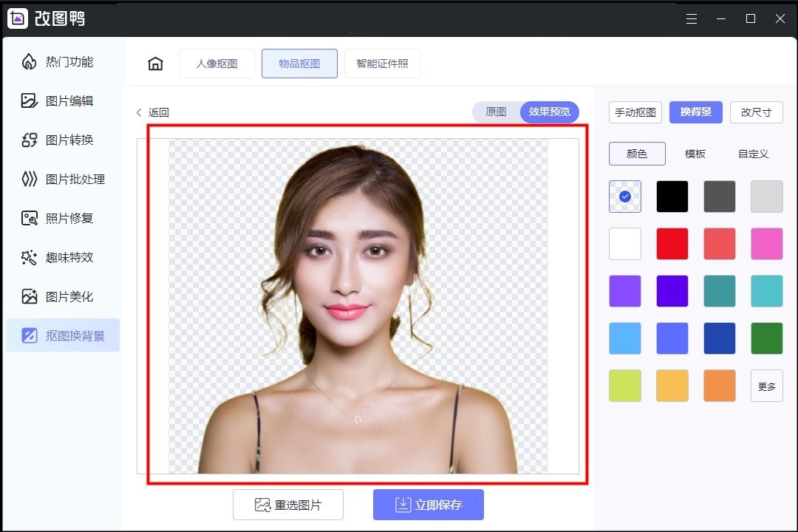
Task: Switch to the 智能证件照 tab
Action: point(382,64)
